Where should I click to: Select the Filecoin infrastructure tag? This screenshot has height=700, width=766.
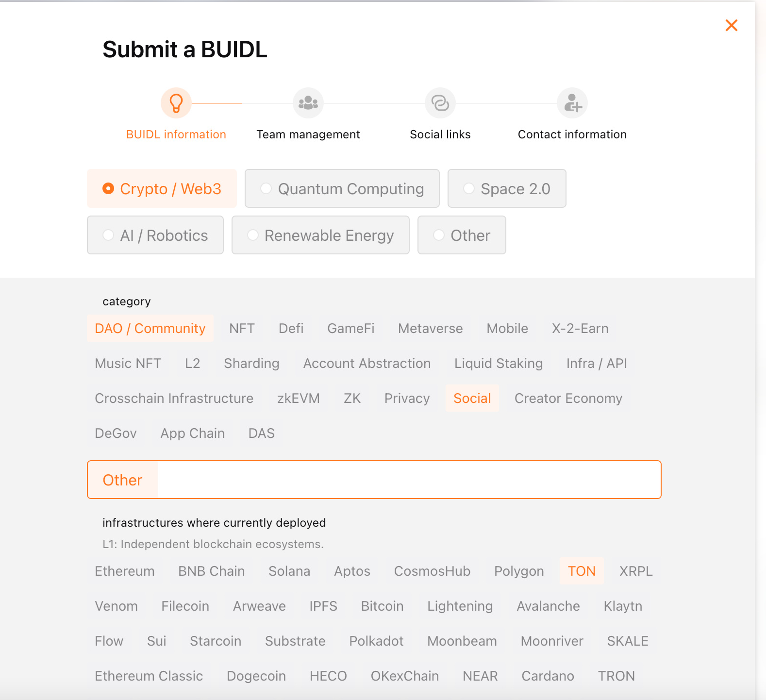(185, 606)
